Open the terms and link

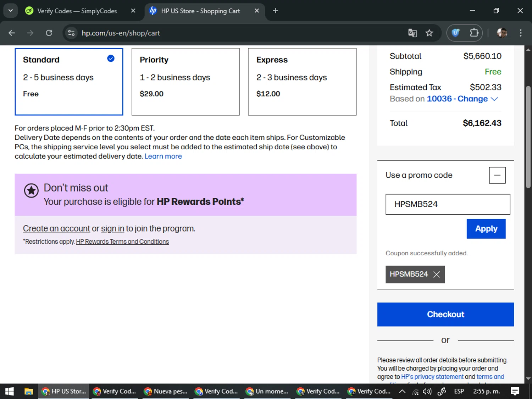[x=490, y=377]
